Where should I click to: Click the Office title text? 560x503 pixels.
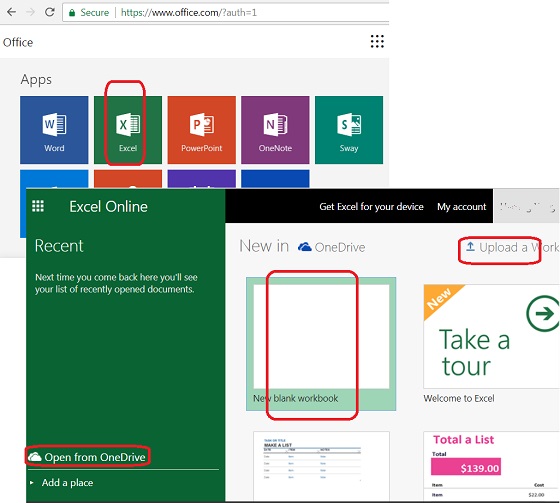click(x=18, y=42)
